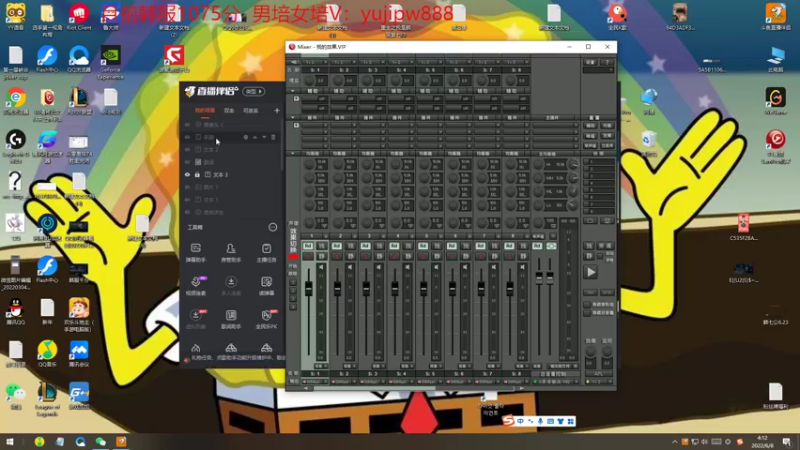
Task: Click the speaker icon on mixer channel 1
Action: pos(321,267)
